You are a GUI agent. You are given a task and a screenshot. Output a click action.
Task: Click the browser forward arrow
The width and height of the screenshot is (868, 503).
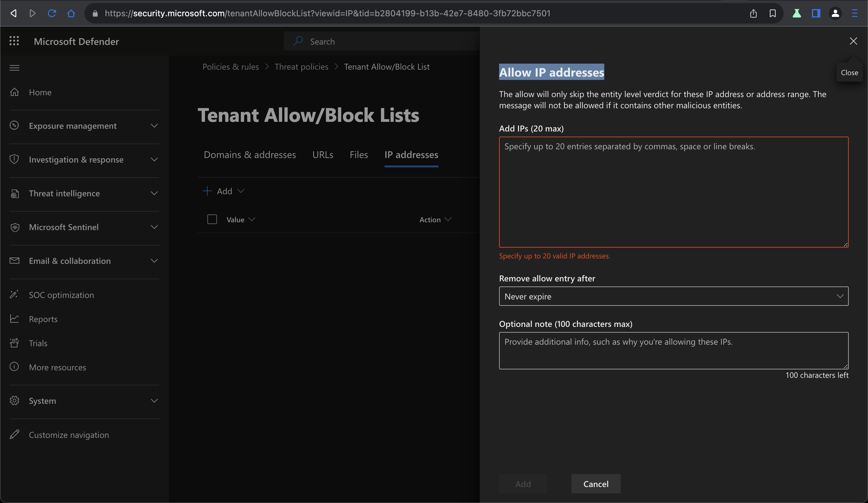(32, 13)
